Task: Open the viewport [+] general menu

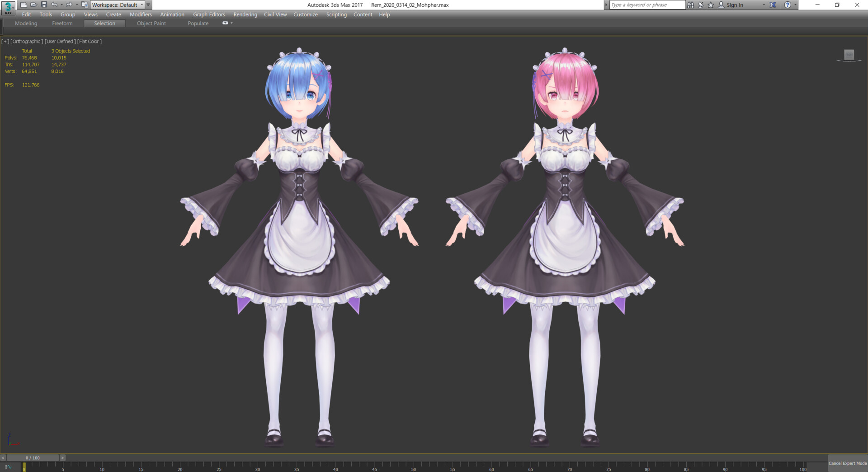Action: (x=5, y=42)
